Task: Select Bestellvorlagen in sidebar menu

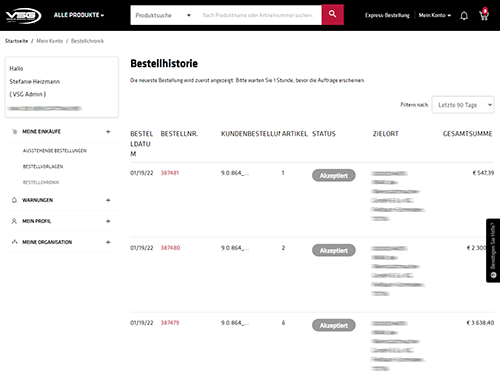Action: pyautogui.click(x=43, y=166)
